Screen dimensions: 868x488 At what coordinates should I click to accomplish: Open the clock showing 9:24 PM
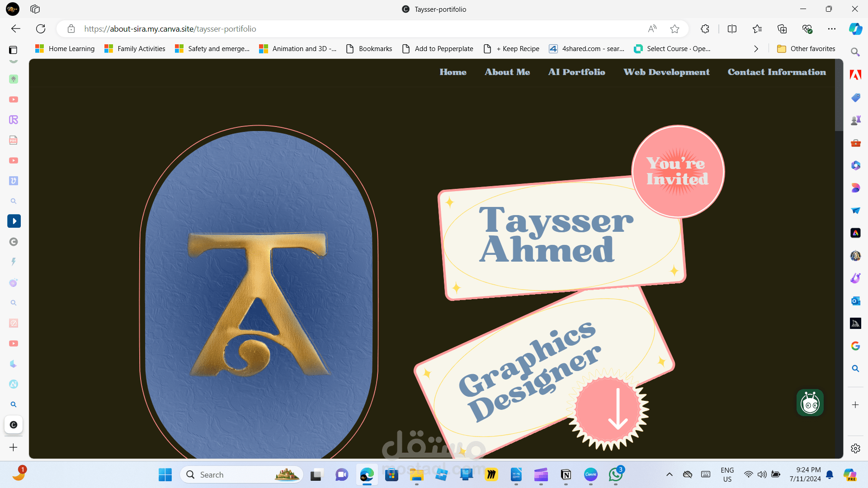(x=805, y=475)
